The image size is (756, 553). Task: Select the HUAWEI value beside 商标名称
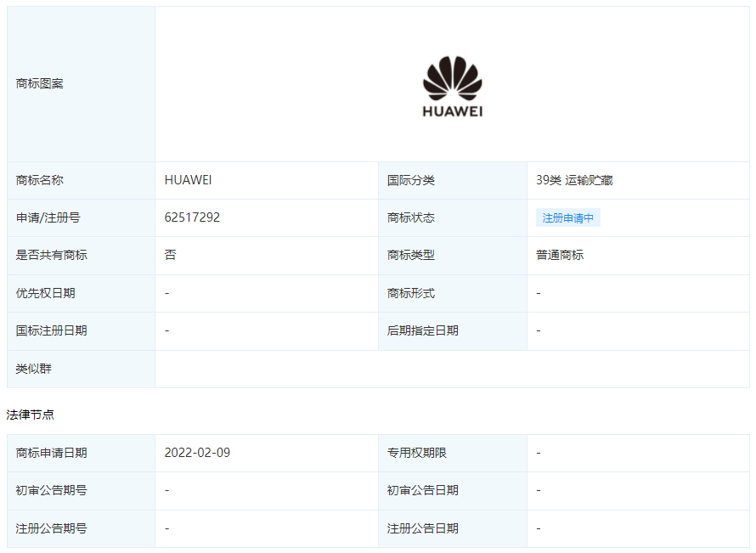click(x=188, y=180)
